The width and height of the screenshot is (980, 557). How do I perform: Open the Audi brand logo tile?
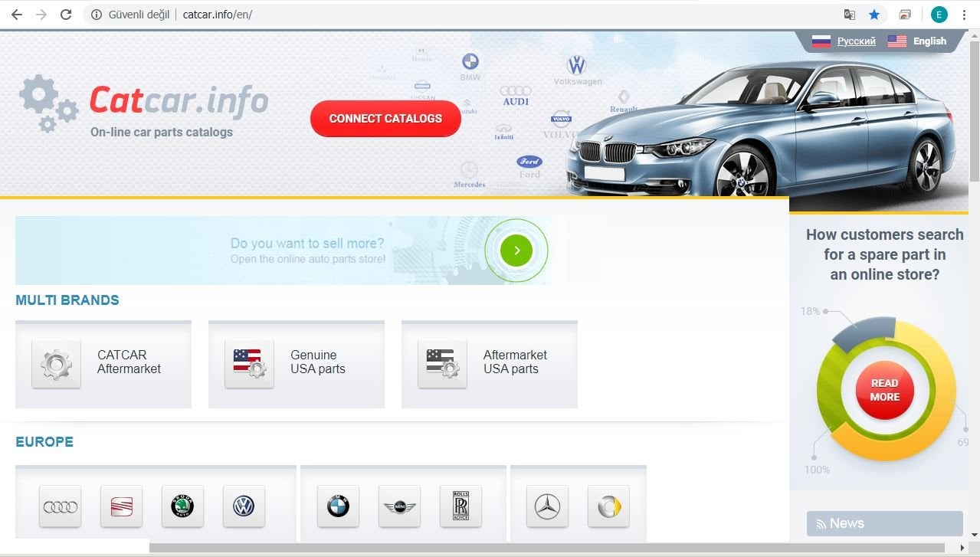tap(61, 506)
